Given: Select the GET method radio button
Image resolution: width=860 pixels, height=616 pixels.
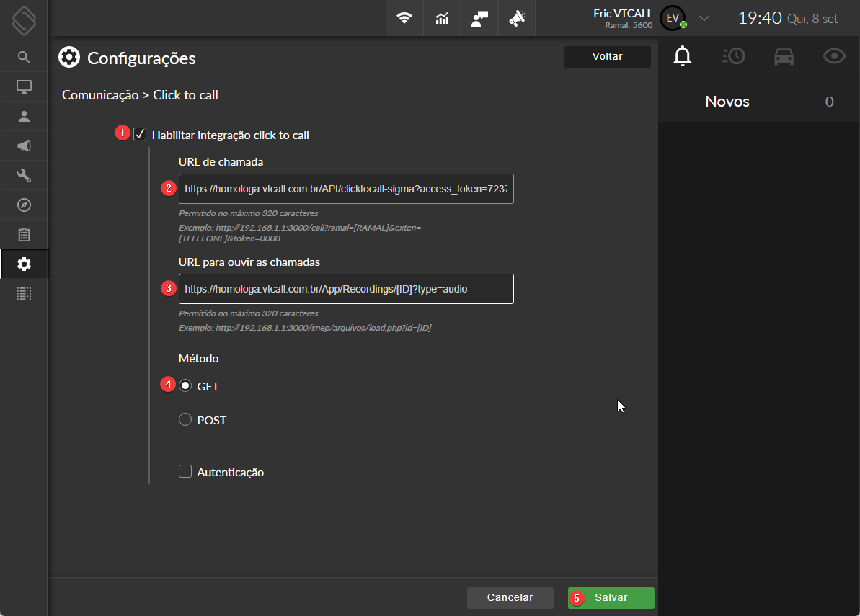Looking at the screenshot, I should pos(185,385).
